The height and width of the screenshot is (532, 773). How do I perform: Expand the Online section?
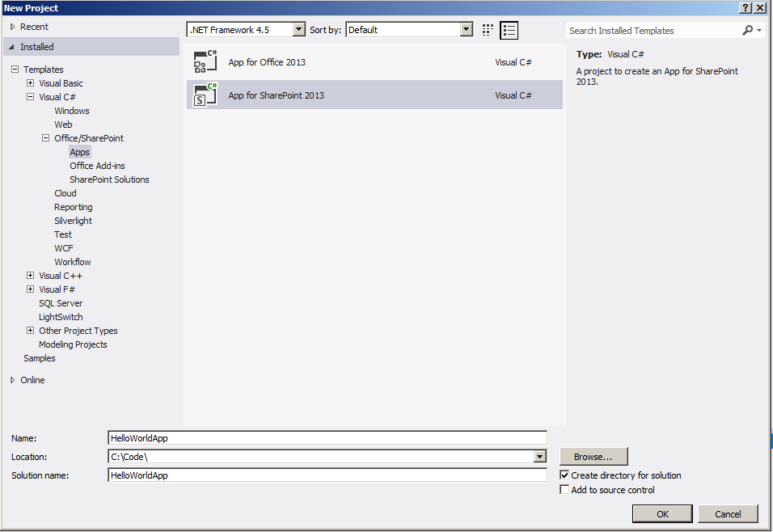point(13,380)
